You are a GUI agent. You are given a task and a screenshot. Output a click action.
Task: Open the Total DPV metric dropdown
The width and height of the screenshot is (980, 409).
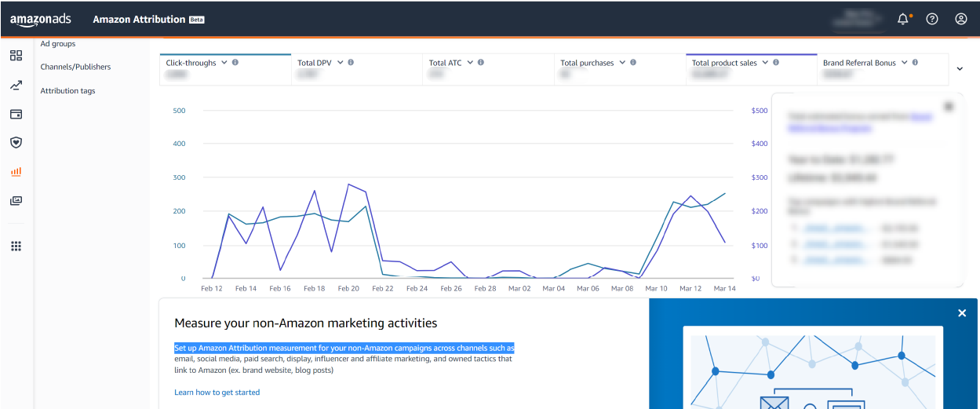[x=340, y=62]
